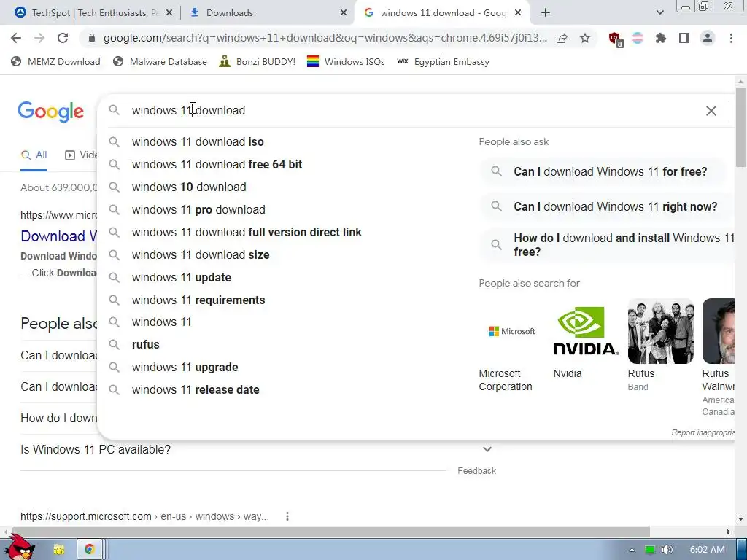This screenshot has height=560, width=747.
Task: Choose suggestion 'windows 11 pro download'
Action: click(286, 209)
